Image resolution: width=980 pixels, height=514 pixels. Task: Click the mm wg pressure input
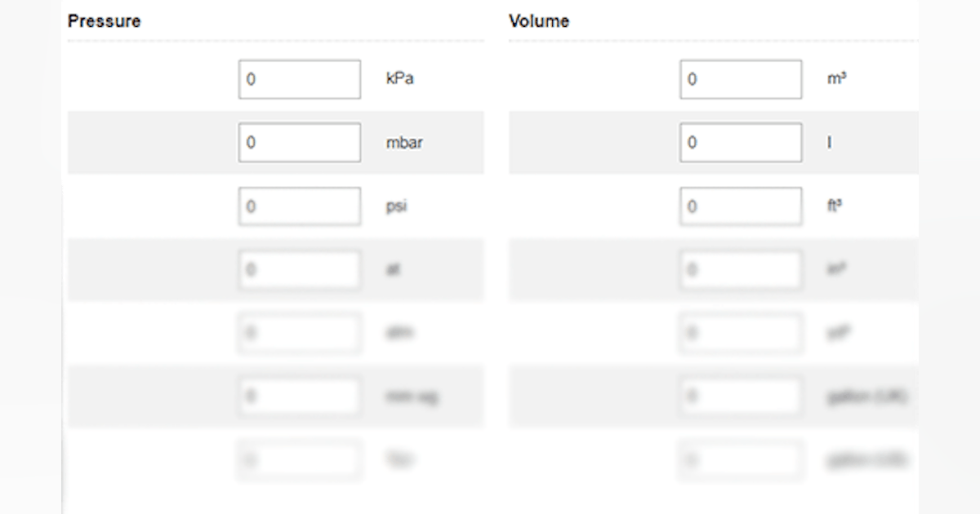click(x=299, y=397)
